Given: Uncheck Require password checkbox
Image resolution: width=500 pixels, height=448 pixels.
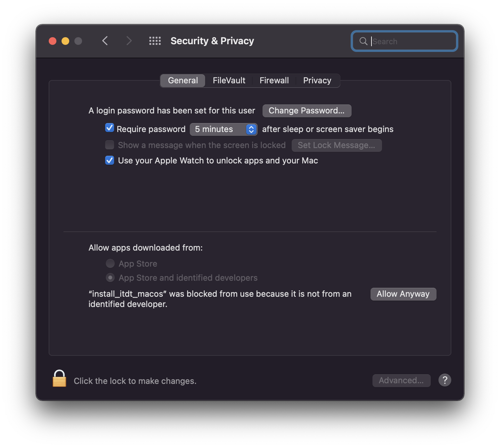Looking at the screenshot, I should coord(110,128).
